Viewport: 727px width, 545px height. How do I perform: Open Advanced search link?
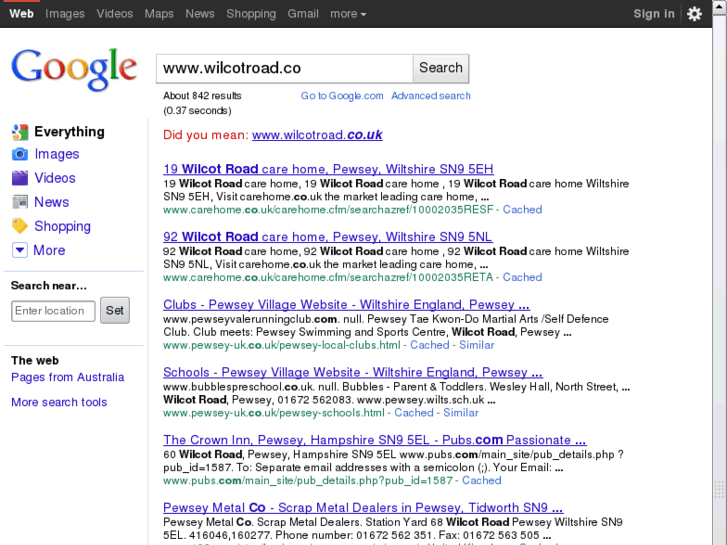click(431, 96)
